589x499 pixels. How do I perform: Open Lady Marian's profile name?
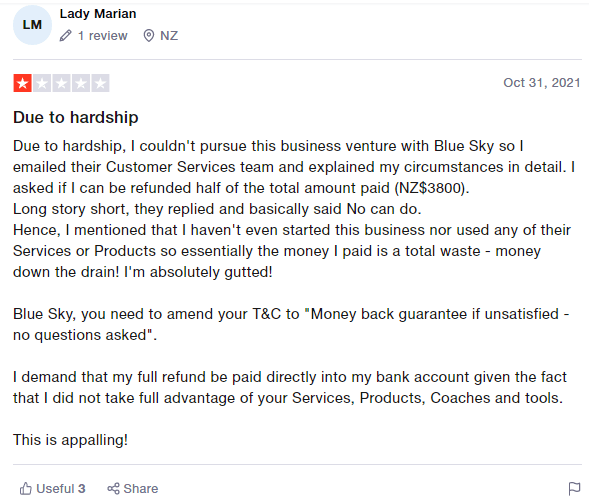pos(98,14)
